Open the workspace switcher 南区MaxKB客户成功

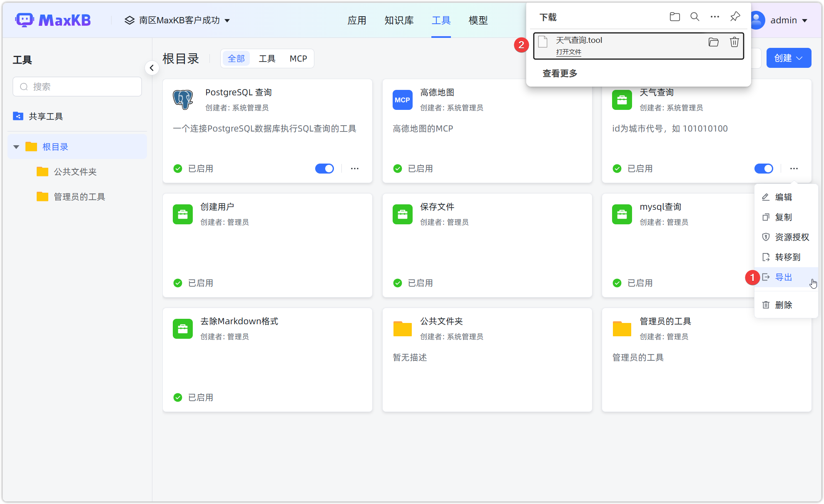(x=178, y=20)
